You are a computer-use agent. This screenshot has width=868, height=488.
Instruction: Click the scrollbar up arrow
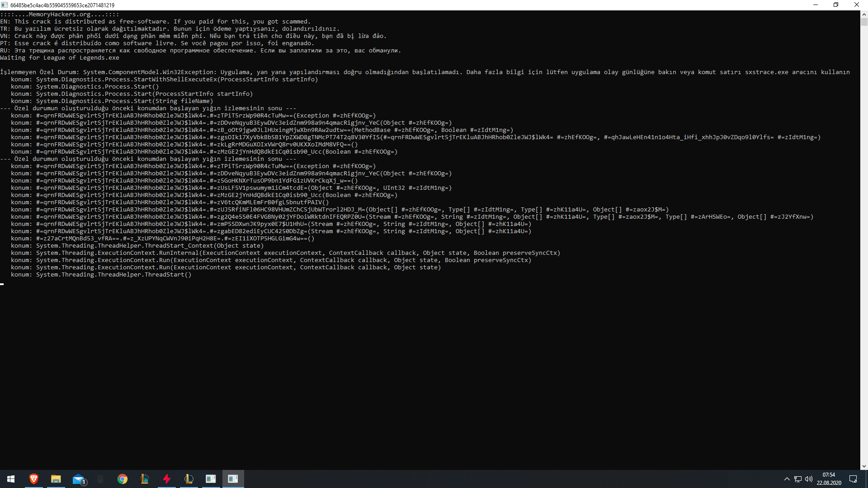tap(864, 14)
